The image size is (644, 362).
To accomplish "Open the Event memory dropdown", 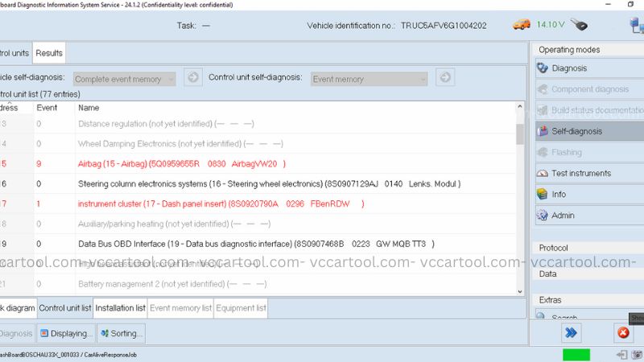I will click(369, 79).
